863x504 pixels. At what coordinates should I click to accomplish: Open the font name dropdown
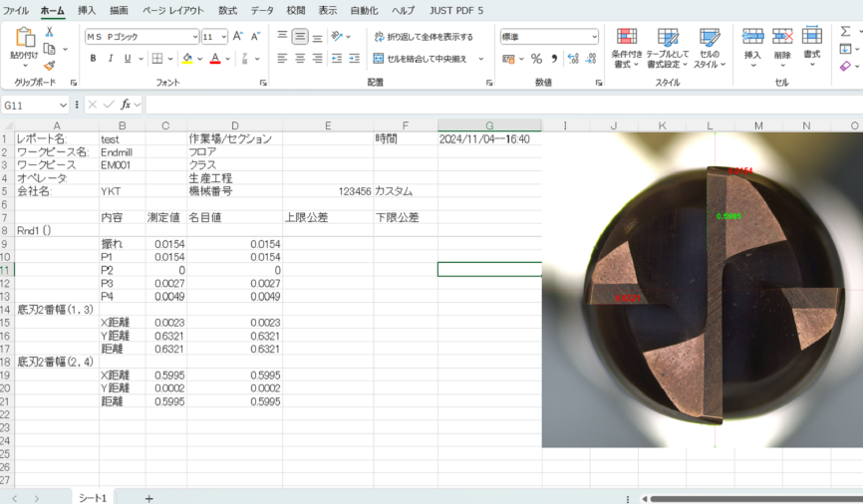pos(194,37)
